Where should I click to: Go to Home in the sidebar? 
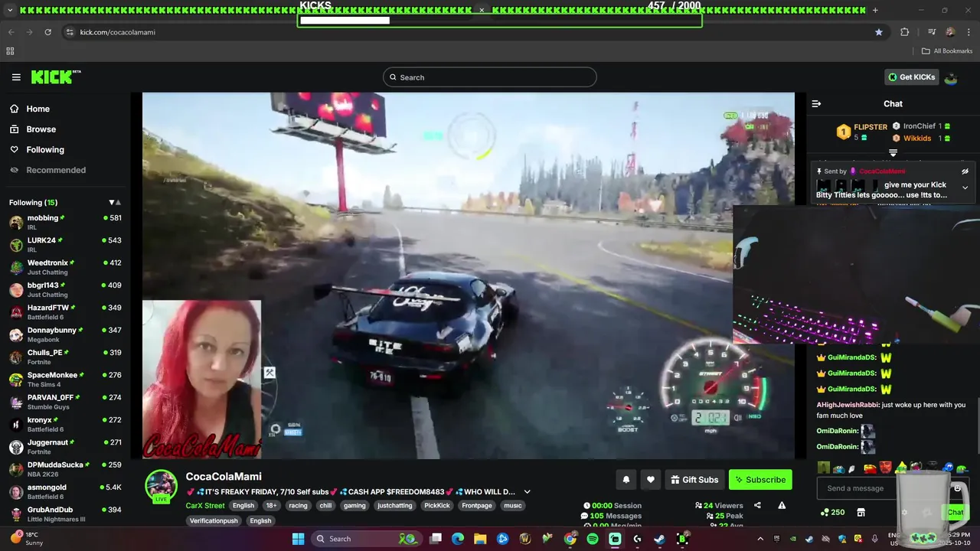pyautogui.click(x=30, y=109)
